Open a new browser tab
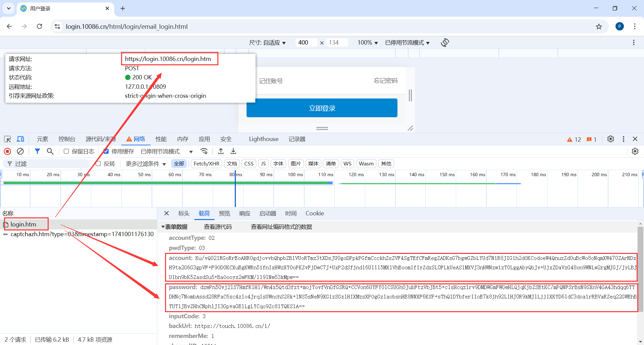This screenshot has width=644, height=345. 123,8
